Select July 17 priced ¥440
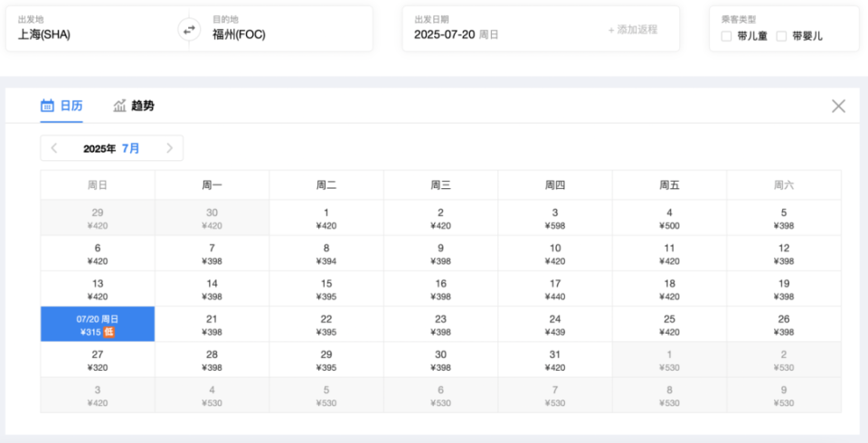 point(554,288)
